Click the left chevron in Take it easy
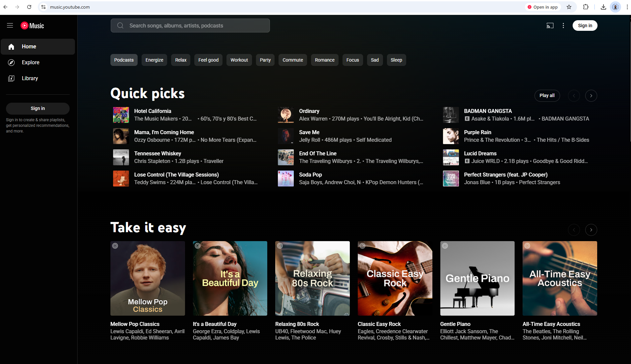Screen dimensions: 631x364 coord(574,230)
